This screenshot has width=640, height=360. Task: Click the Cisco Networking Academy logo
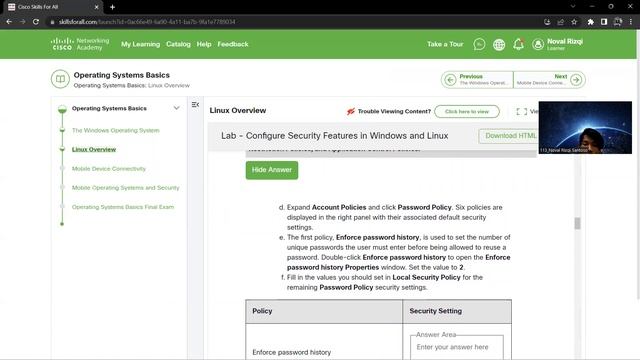(80, 44)
